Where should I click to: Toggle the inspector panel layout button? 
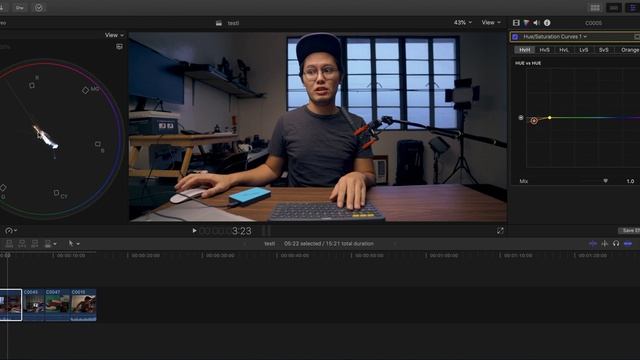pyautogui.click(x=632, y=8)
